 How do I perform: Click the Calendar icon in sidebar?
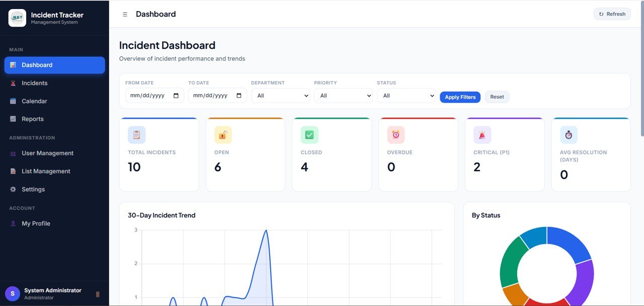[x=13, y=101]
